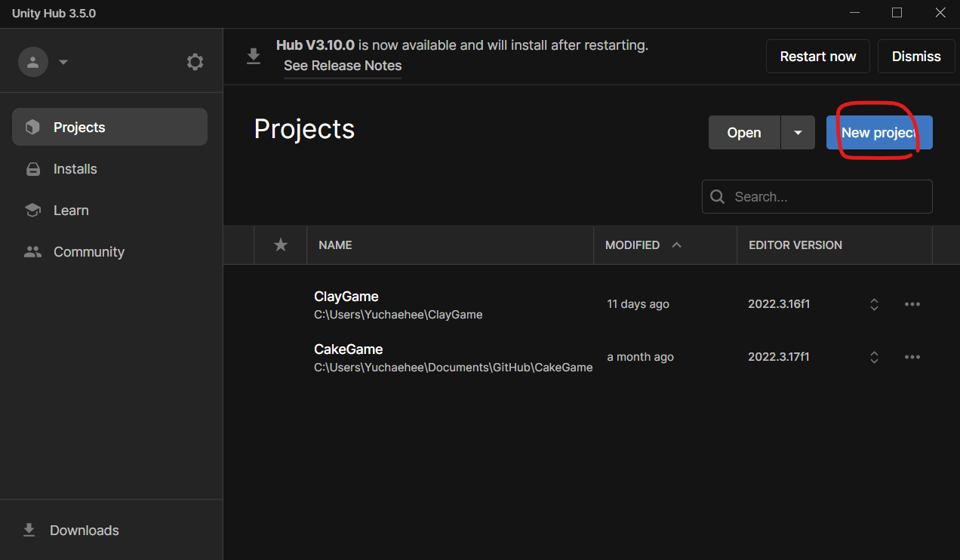
Task: Click the Open button
Action: (x=744, y=132)
